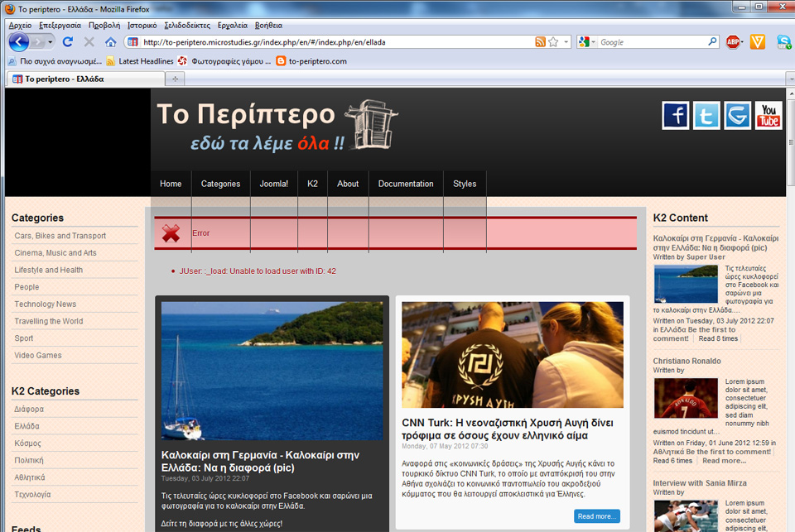
Task: Open the Christiano Ronaldo sidebar thumbnail
Action: pyautogui.click(x=686, y=398)
